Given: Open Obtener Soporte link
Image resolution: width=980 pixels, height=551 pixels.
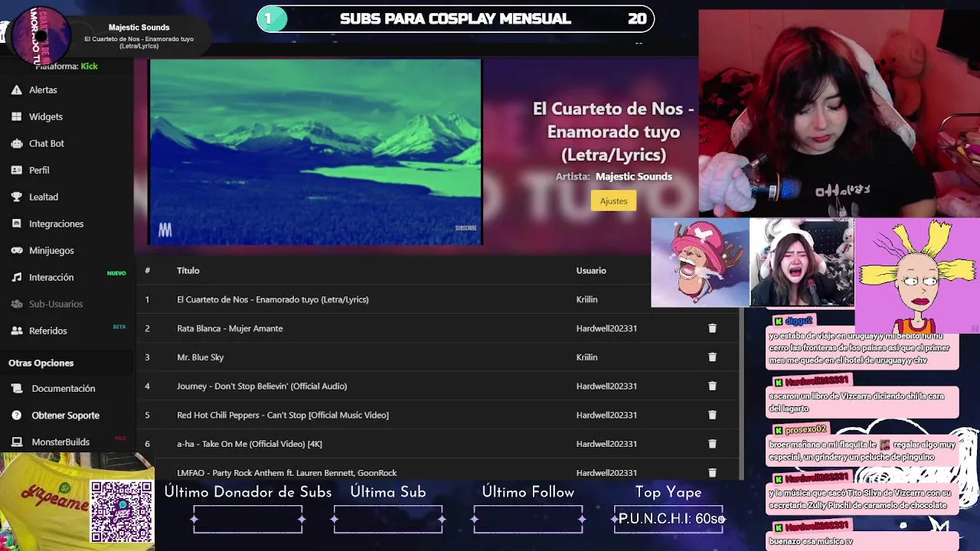Looking at the screenshot, I should (x=66, y=416).
